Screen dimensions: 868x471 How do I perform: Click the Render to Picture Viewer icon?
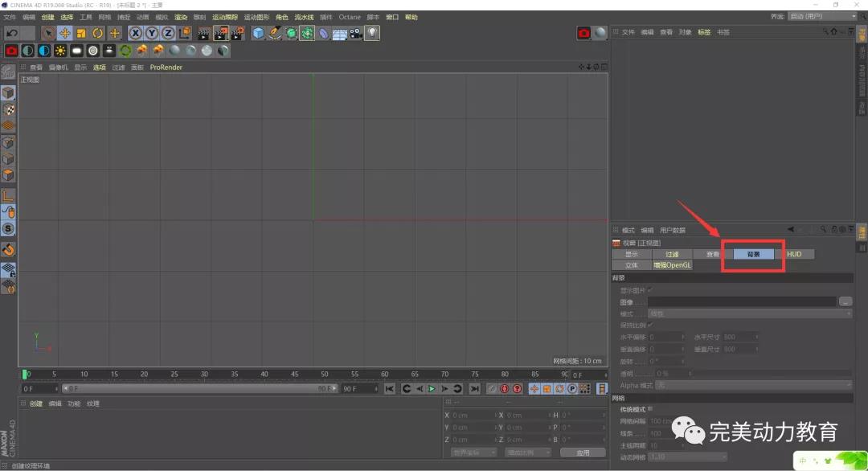(221, 33)
